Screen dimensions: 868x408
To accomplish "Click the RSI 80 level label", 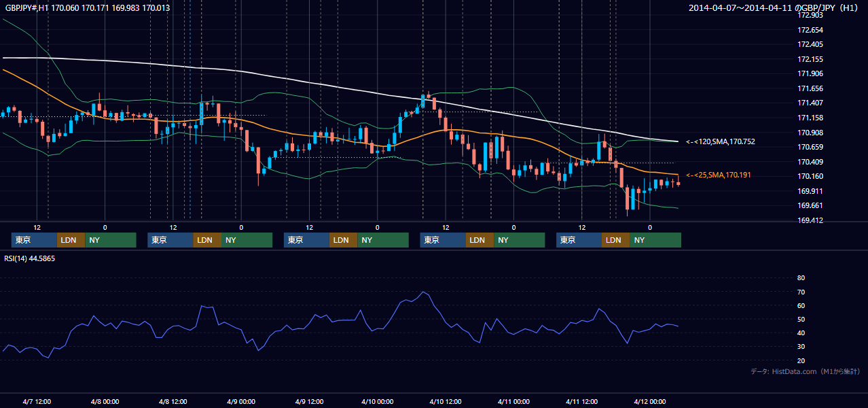I will [x=801, y=278].
